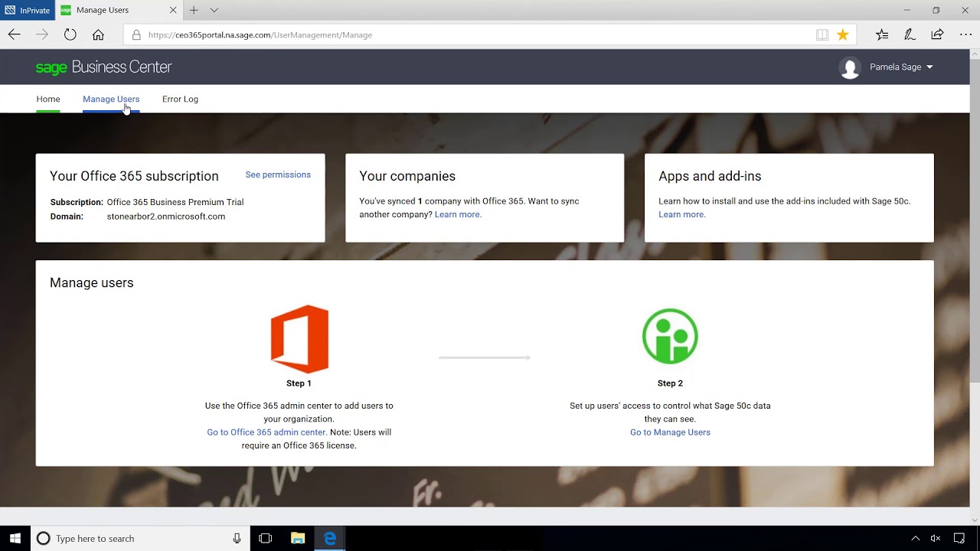Open File Explorer from taskbar

tap(298, 539)
